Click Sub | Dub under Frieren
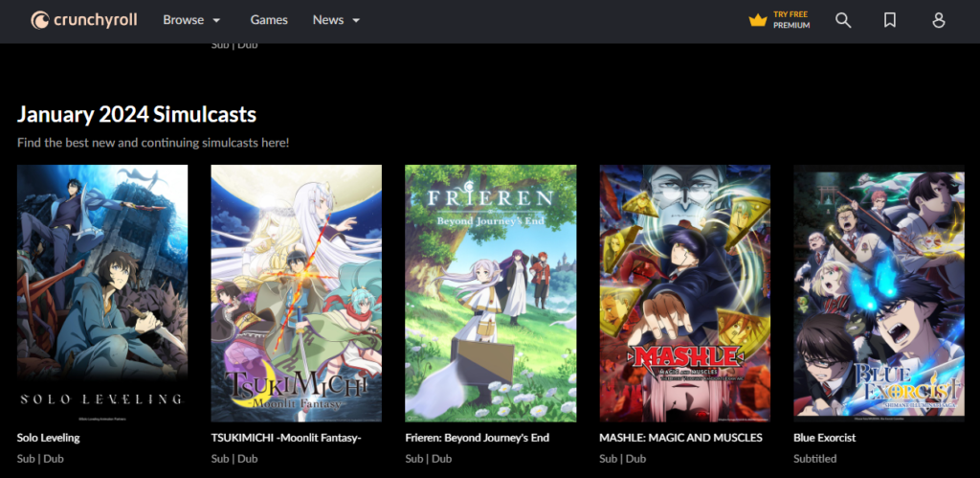Image resolution: width=980 pixels, height=478 pixels. point(428,459)
